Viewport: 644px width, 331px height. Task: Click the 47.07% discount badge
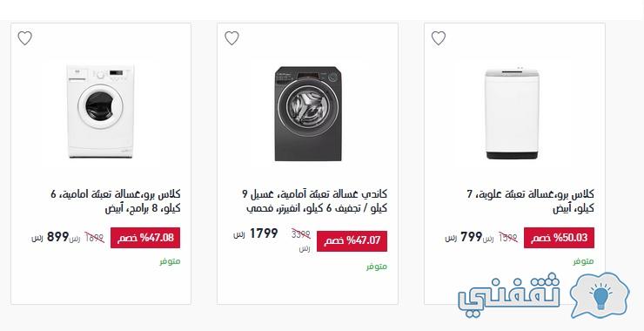tap(352, 241)
